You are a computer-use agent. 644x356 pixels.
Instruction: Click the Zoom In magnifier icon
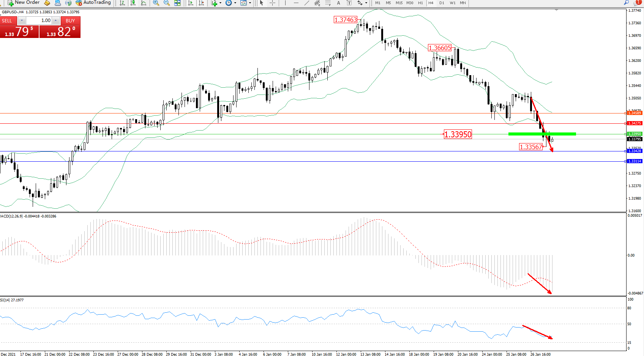click(156, 3)
